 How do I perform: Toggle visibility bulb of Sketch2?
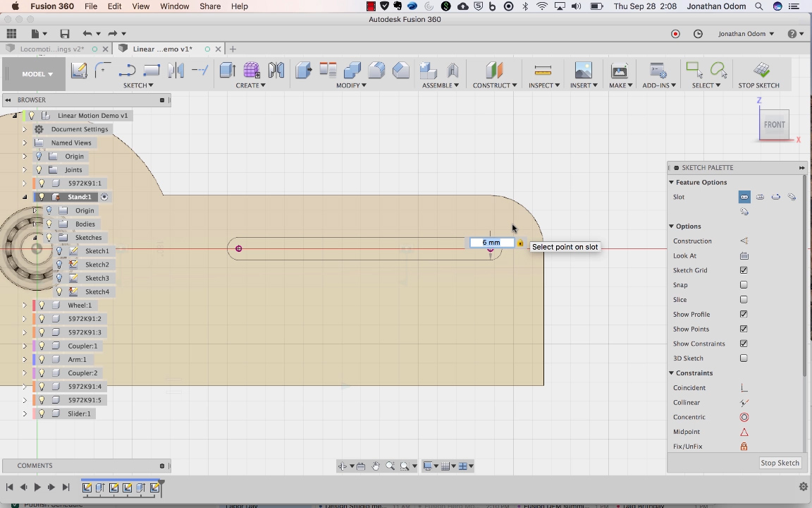59,265
